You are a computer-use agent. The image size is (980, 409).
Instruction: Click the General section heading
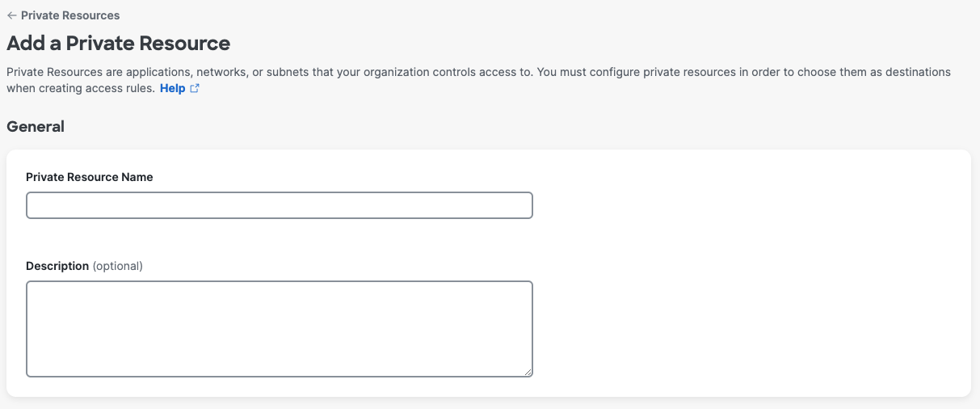click(x=36, y=126)
